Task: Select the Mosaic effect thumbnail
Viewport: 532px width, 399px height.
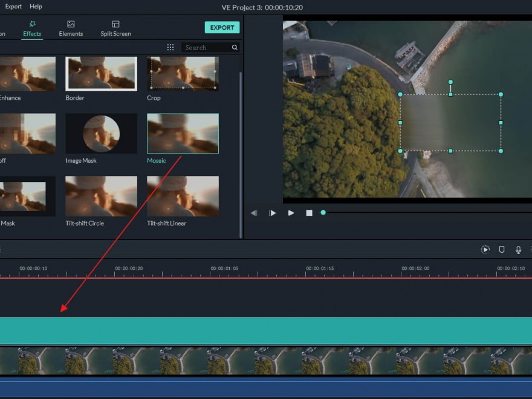Action: coord(183,134)
